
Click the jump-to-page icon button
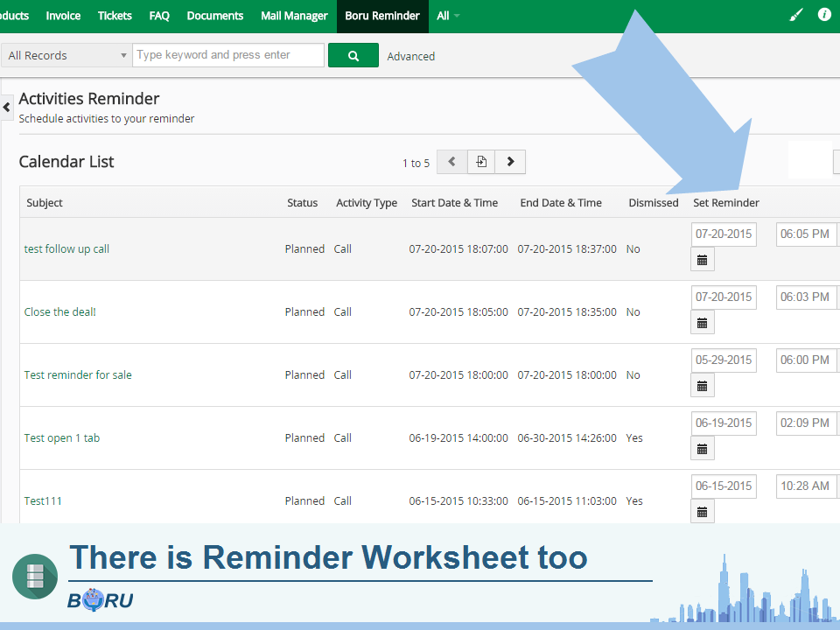tap(480, 162)
